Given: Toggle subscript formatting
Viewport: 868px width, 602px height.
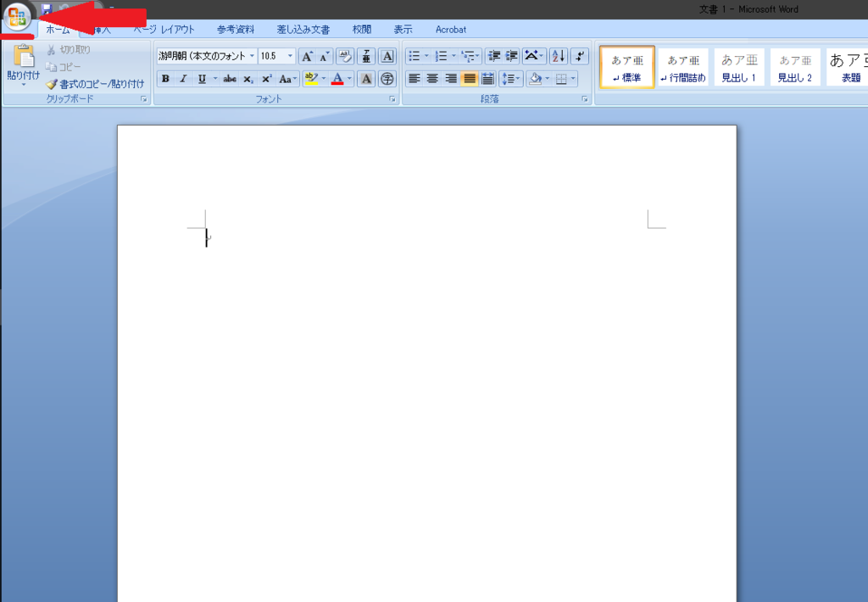Looking at the screenshot, I should [248, 79].
